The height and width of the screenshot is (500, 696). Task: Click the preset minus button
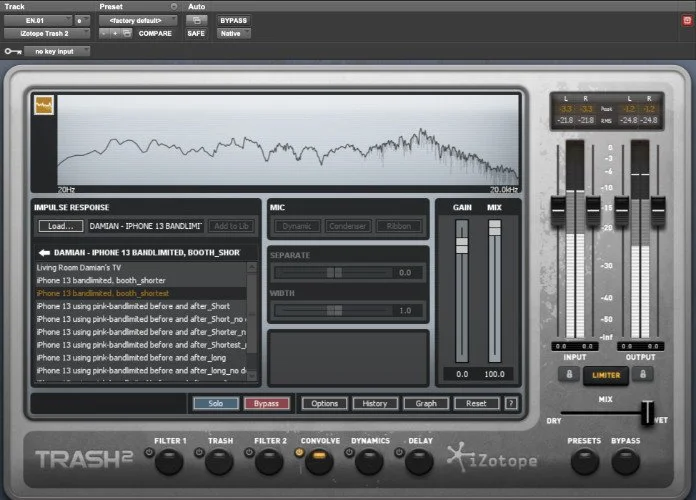103,33
